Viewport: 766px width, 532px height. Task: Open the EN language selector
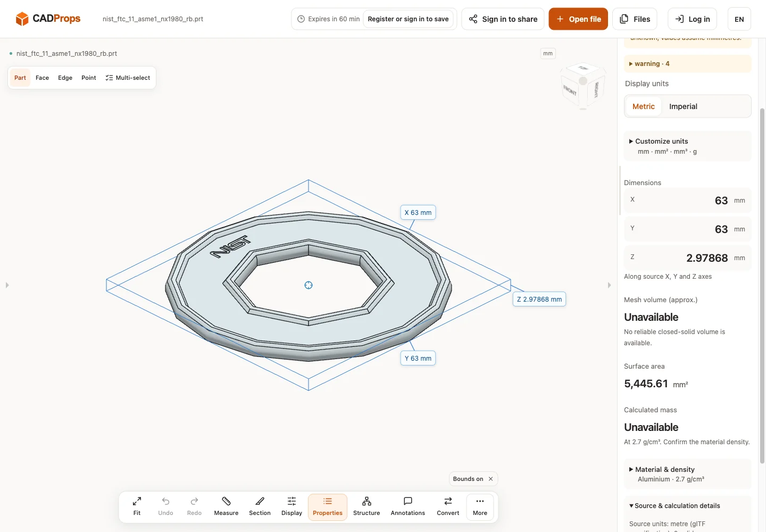click(x=739, y=19)
